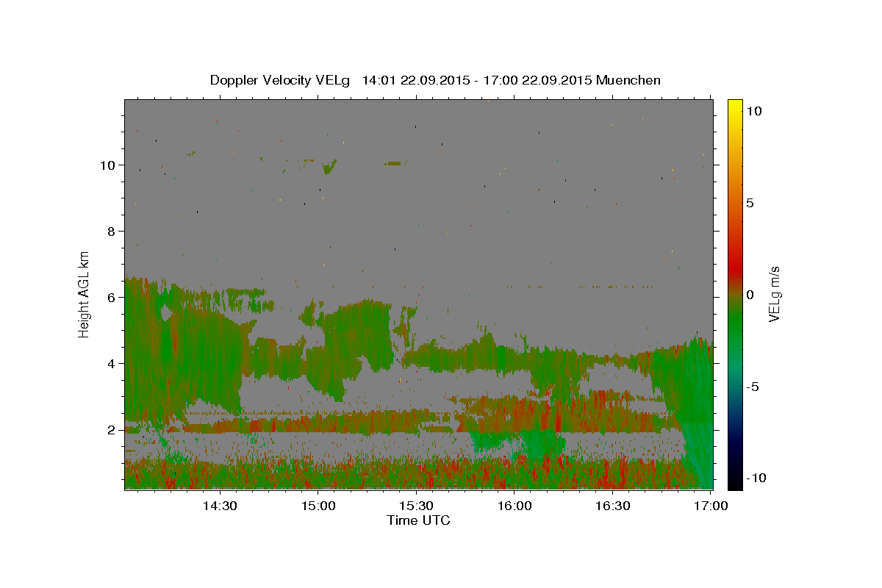Click the colorbar label '0'
The width and height of the screenshot is (882, 588).
[750, 295]
